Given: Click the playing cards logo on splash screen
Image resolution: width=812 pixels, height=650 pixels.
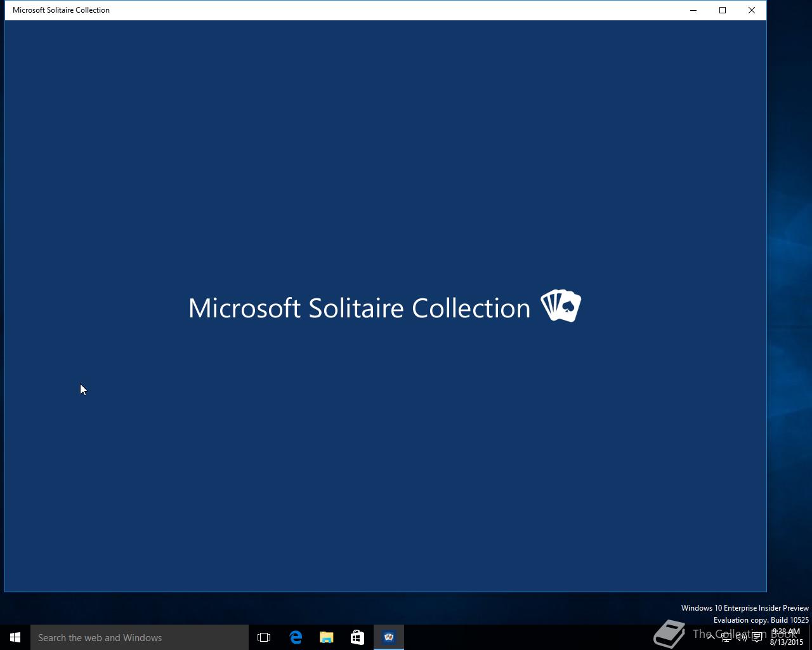Looking at the screenshot, I should (x=561, y=306).
